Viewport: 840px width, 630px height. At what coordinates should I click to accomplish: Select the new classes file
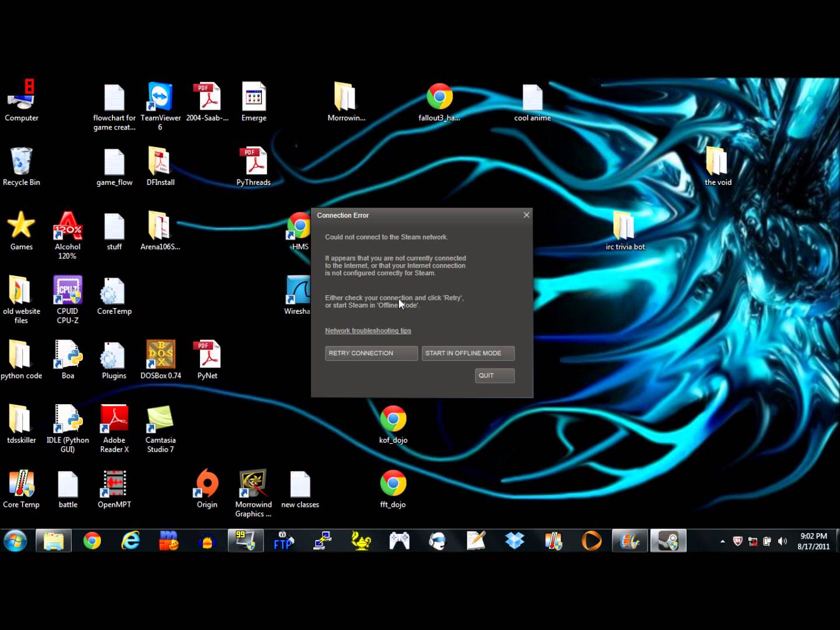[300, 489]
